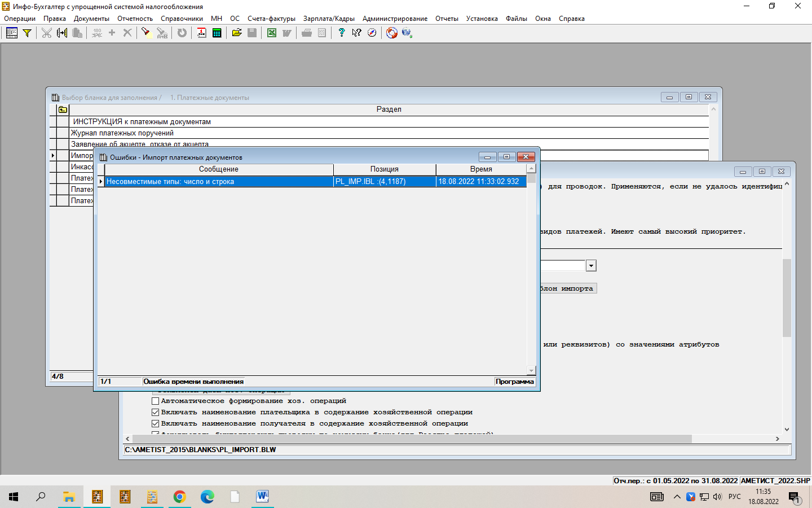The height and width of the screenshot is (508, 812).
Task: Click the X delete-record icon
Action: point(127,33)
